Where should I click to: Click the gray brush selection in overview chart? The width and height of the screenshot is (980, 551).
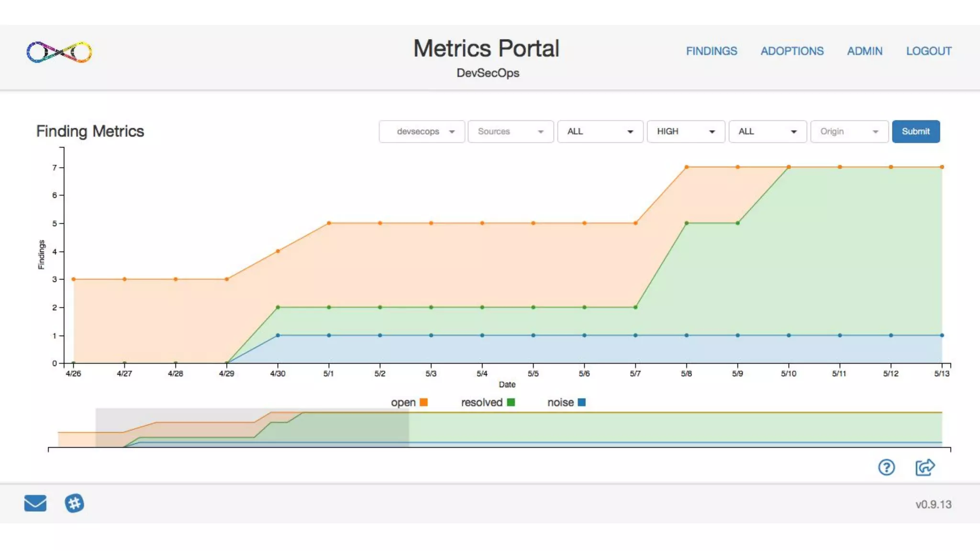click(252, 428)
